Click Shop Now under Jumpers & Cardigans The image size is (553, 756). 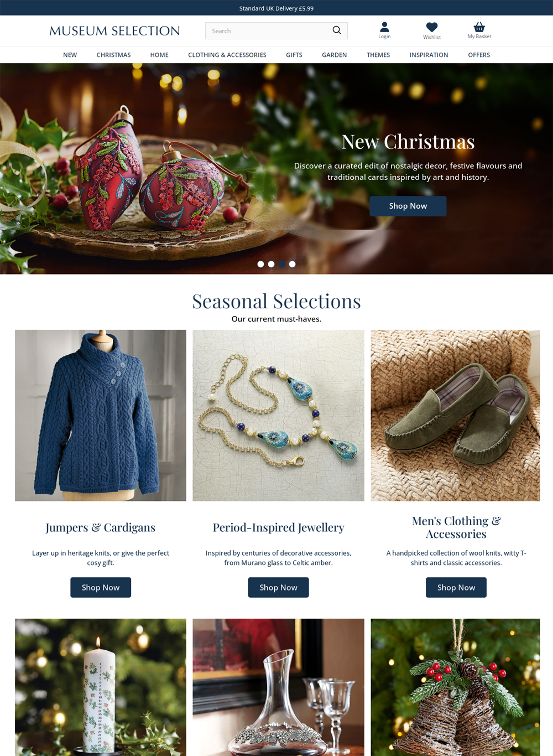click(x=101, y=587)
